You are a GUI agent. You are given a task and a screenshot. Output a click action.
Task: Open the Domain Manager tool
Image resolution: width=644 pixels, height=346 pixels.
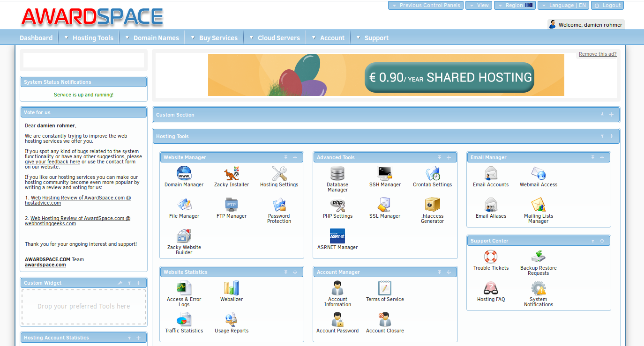coord(184,177)
